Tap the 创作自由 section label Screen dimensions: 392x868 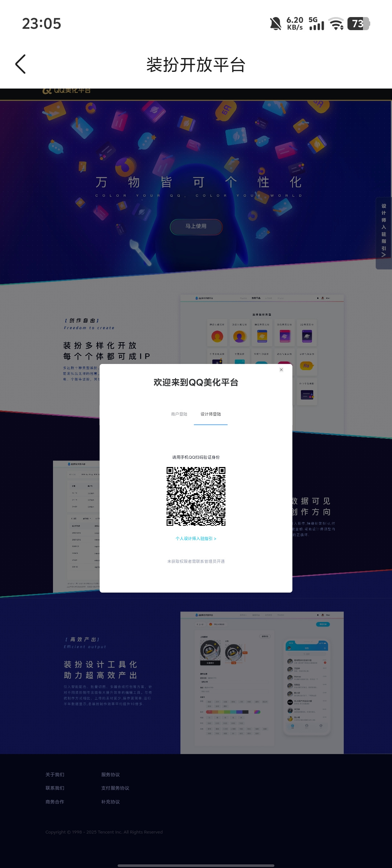(x=82, y=320)
